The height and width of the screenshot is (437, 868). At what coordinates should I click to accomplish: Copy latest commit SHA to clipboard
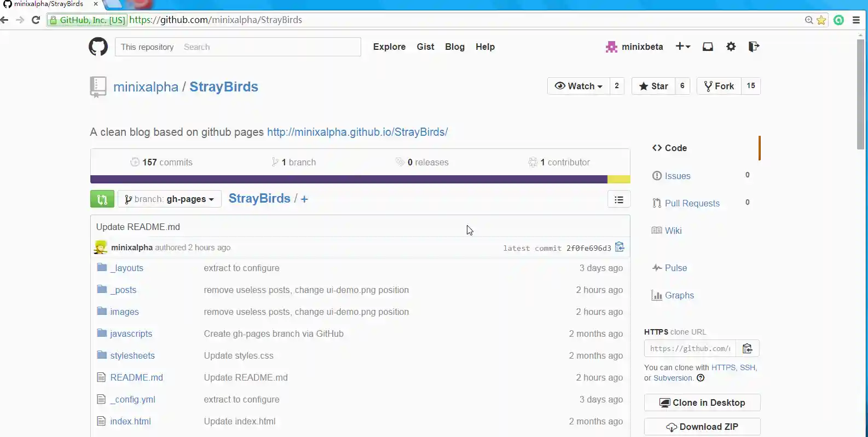pyautogui.click(x=620, y=247)
